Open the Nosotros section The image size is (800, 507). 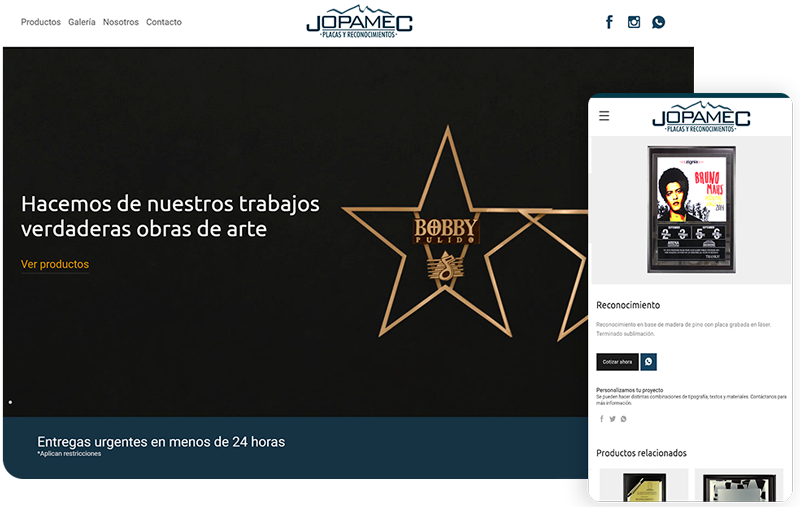(121, 22)
